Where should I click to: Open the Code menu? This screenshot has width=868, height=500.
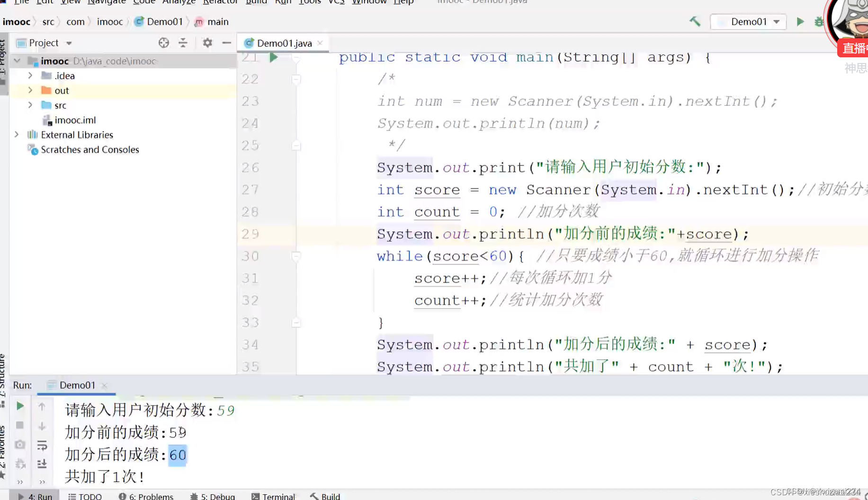144,2
